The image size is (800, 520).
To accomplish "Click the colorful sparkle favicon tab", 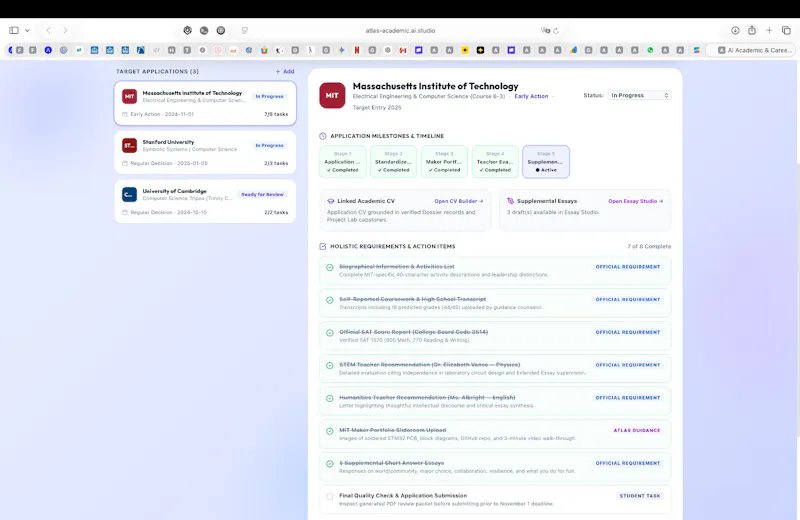I will point(341,50).
